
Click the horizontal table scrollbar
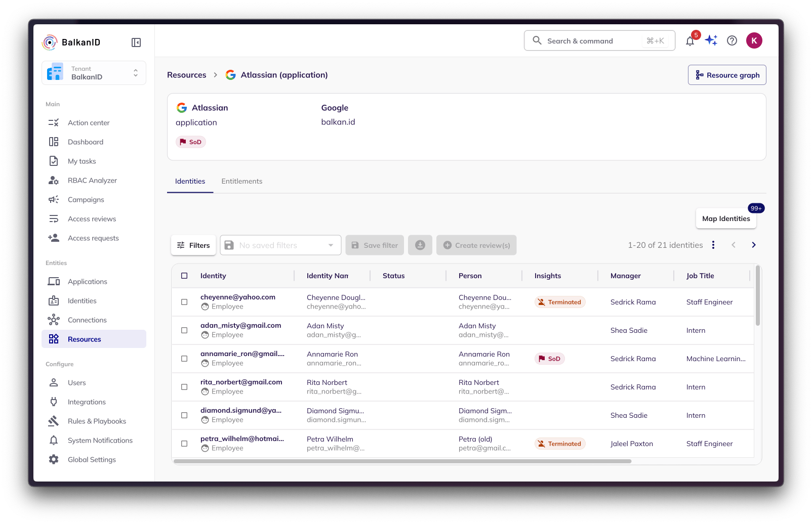coord(402,461)
